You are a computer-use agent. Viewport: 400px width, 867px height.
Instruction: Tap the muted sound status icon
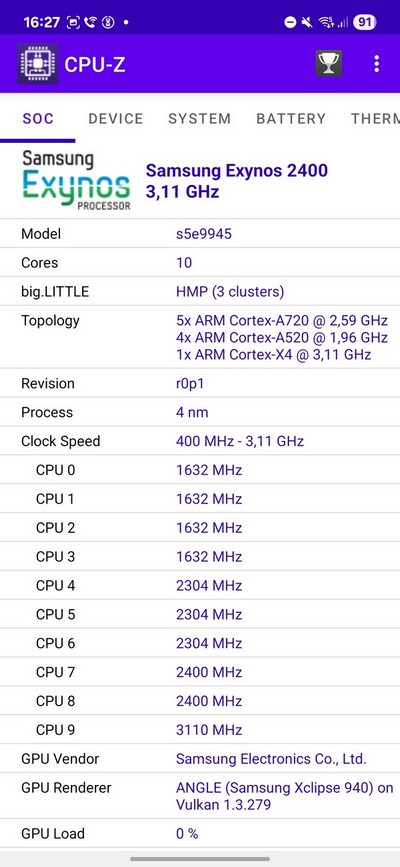tap(308, 22)
